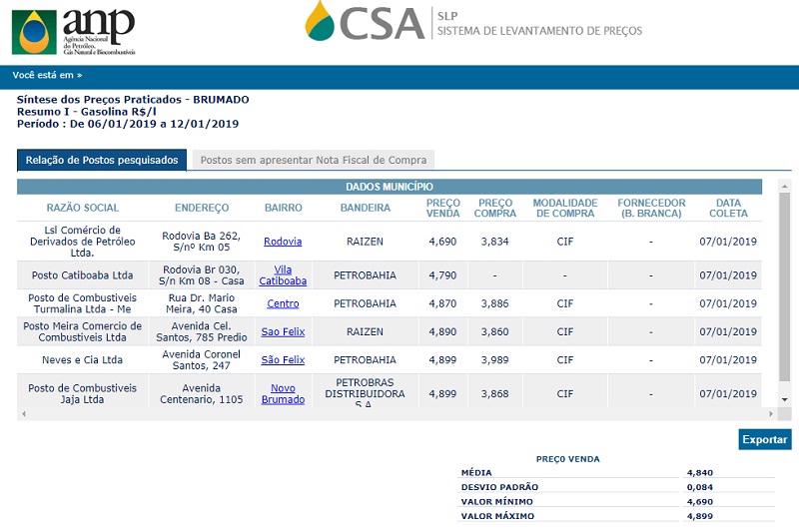The width and height of the screenshot is (799, 532).
Task: Select the Centro bairro link
Action: (283, 303)
